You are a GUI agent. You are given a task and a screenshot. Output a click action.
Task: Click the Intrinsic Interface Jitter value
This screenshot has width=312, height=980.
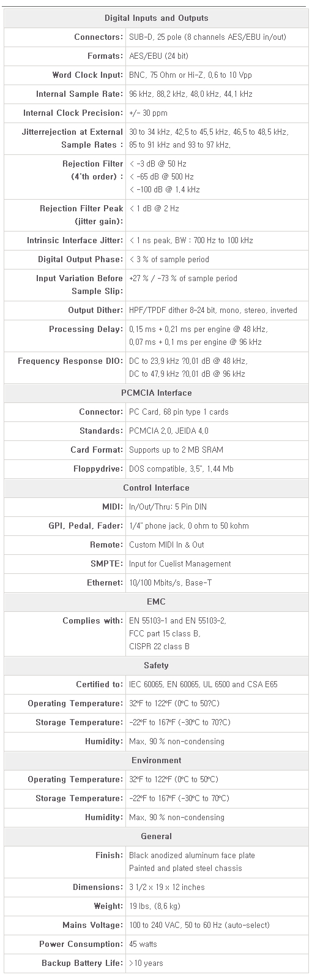pos(191,241)
